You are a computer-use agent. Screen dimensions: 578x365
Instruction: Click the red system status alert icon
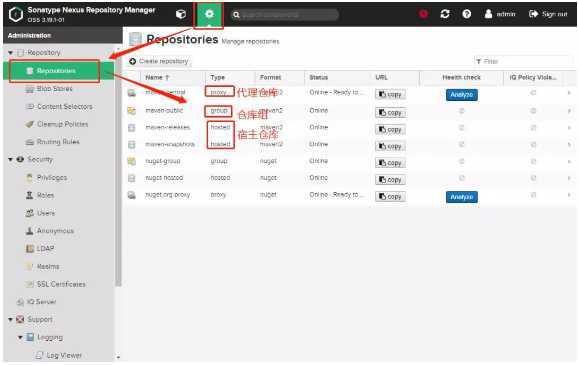[x=424, y=14]
